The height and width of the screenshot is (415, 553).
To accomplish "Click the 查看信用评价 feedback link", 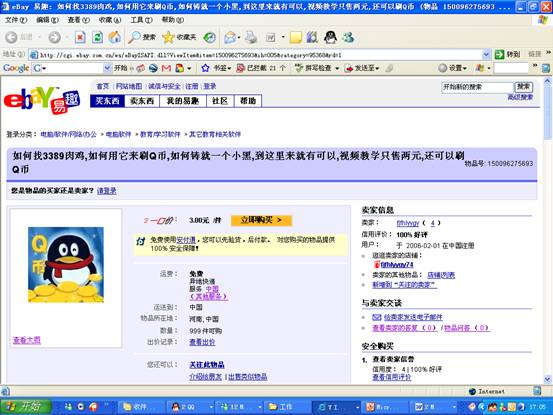I will pos(392,377).
